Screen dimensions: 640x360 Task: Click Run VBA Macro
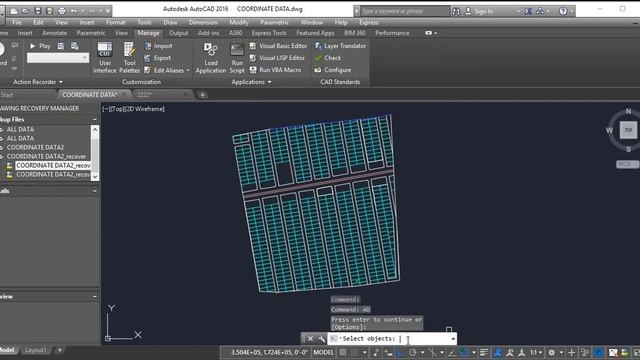coord(275,70)
